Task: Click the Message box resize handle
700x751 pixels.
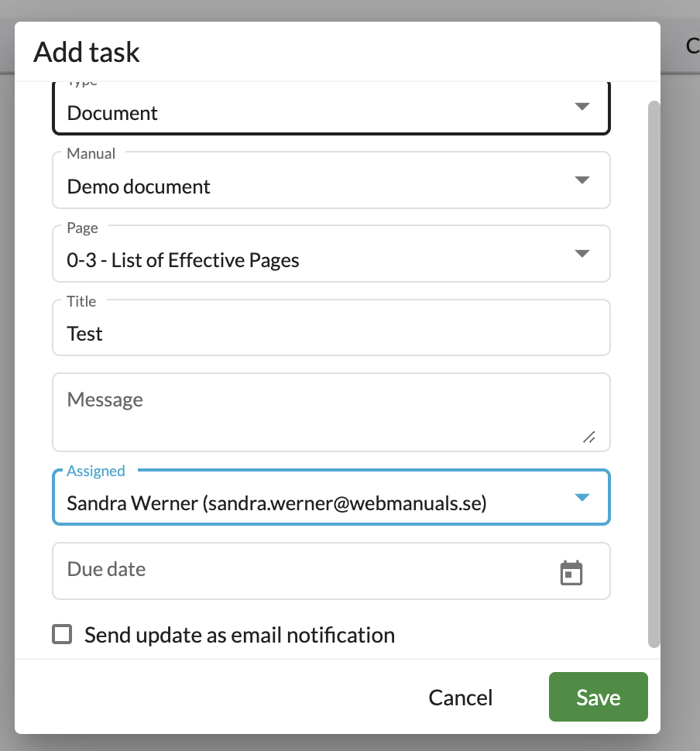Action: (589, 438)
